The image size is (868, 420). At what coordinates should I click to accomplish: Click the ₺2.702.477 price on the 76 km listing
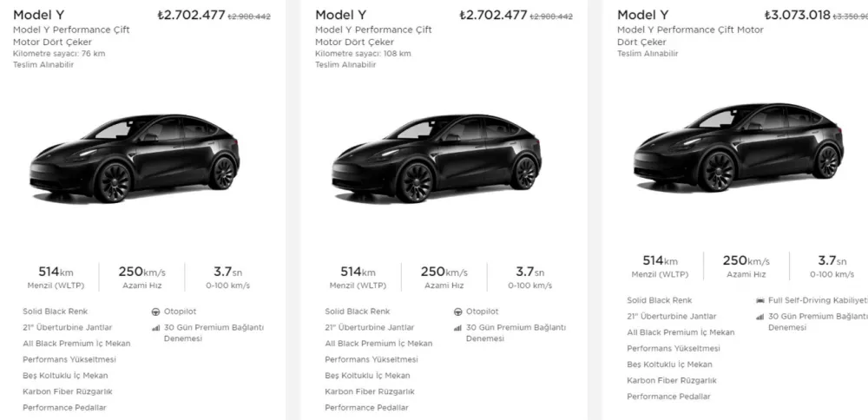click(190, 16)
